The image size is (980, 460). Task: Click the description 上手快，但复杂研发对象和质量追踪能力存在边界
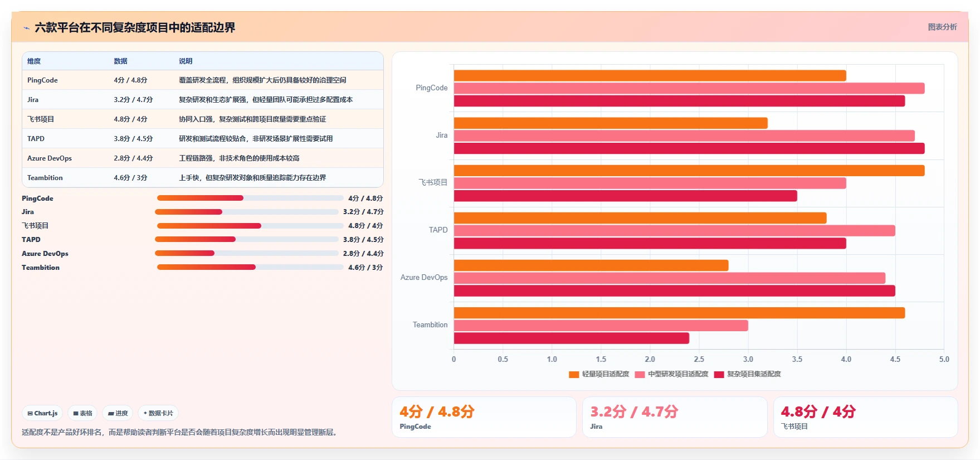click(x=252, y=178)
